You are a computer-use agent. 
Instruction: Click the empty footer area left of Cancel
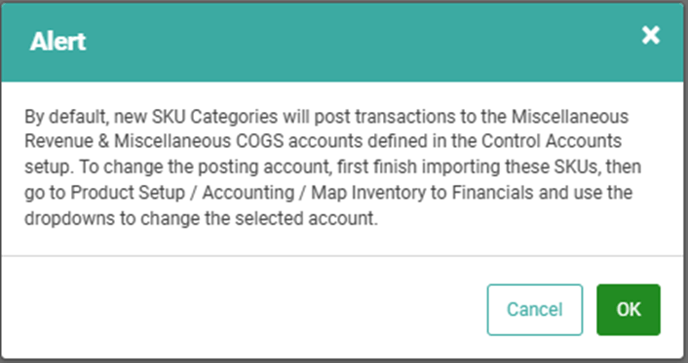coord(244,309)
